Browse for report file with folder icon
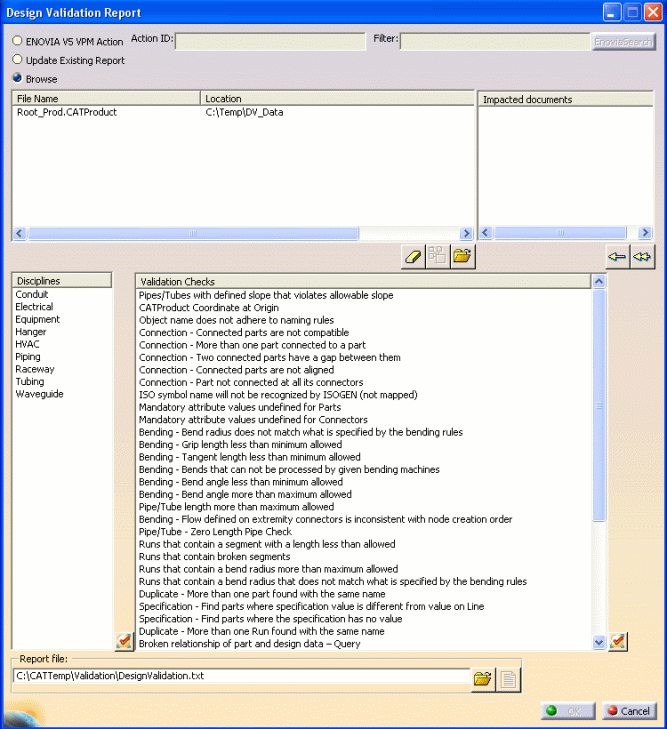Viewport: 667px width, 729px height. [x=483, y=679]
